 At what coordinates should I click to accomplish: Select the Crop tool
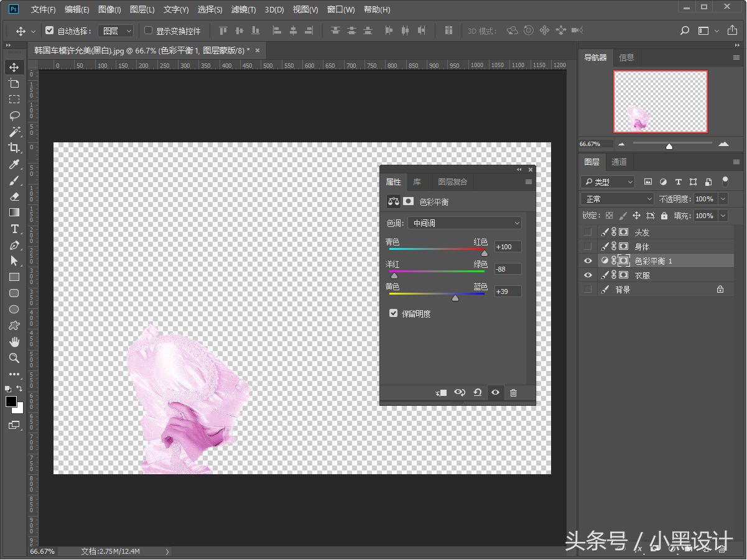[14, 148]
